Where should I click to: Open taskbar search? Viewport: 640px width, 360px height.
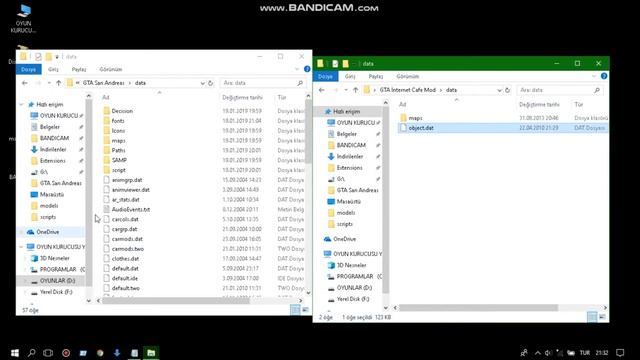[x=31, y=353]
